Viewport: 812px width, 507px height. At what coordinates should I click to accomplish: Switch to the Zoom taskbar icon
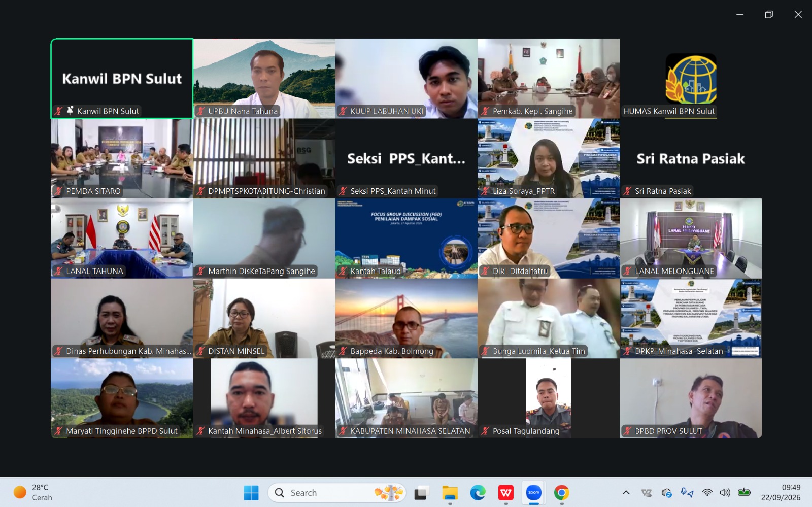533,493
